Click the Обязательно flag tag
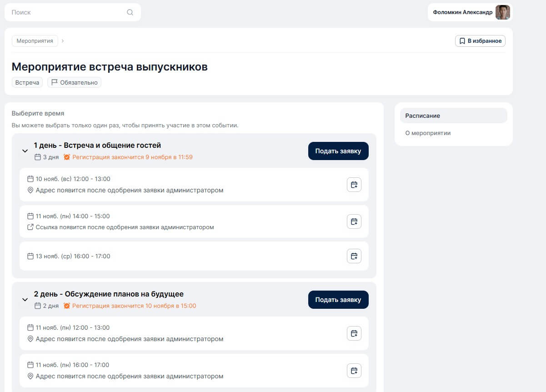This screenshot has height=392, width=546. point(74,82)
